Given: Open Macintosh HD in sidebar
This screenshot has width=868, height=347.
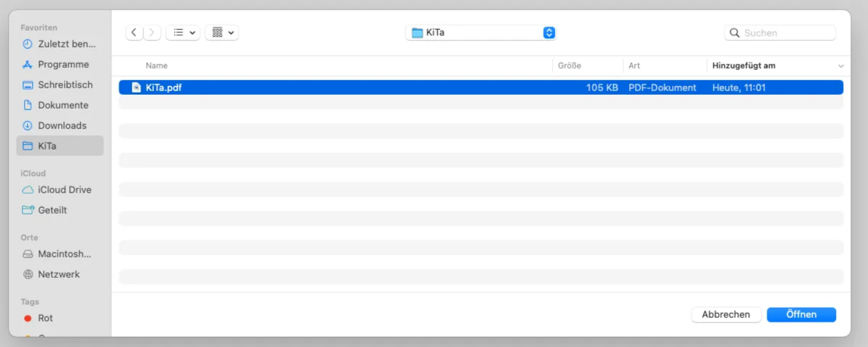Looking at the screenshot, I should pyautogui.click(x=60, y=254).
